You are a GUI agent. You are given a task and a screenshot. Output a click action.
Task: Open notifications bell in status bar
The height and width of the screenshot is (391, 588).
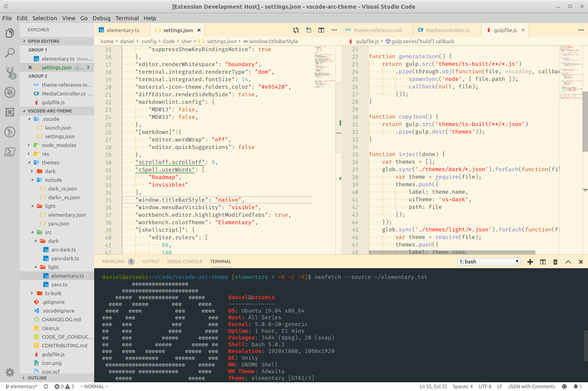pyautogui.click(x=578, y=387)
